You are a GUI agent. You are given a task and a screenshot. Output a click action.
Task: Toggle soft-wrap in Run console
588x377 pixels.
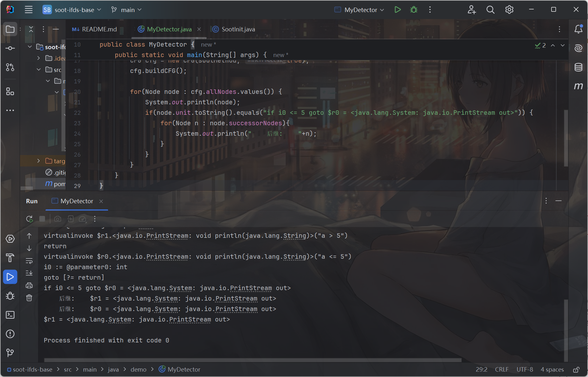pos(29,261)
